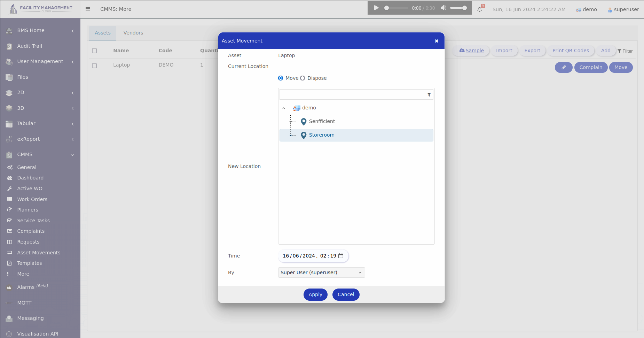Open Messaging in sidebar
Image resolution: width=644 pixels, height=338 pixels.
30,318
